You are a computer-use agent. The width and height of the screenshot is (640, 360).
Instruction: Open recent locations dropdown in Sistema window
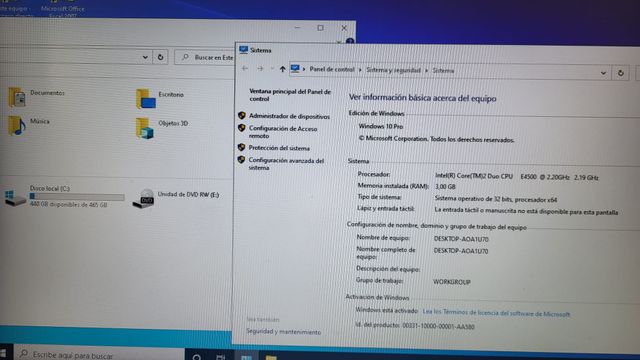click(x=272, y=69)
